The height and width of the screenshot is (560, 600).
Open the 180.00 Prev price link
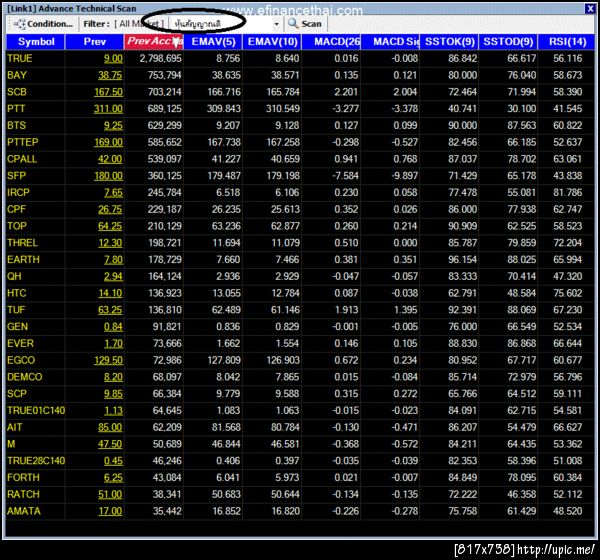click(108, 176)
